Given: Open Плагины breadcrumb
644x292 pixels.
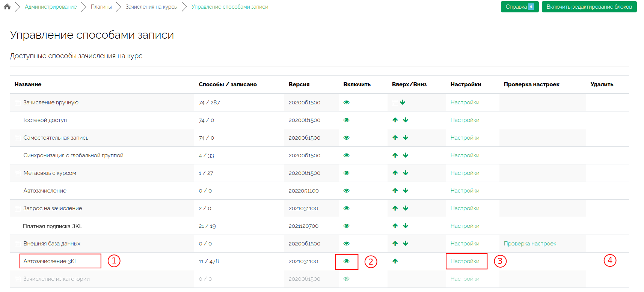Looking at the screenshot, I should pos(101,7).
